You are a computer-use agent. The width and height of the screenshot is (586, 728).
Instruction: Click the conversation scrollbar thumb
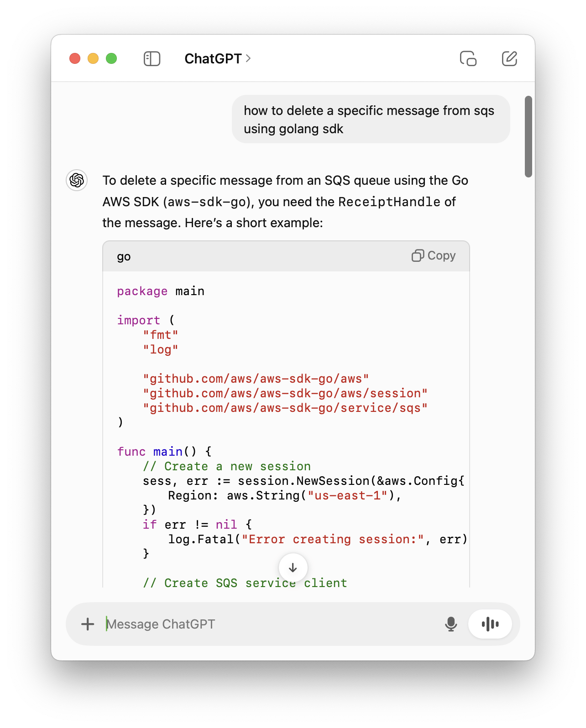coord(528,136)
